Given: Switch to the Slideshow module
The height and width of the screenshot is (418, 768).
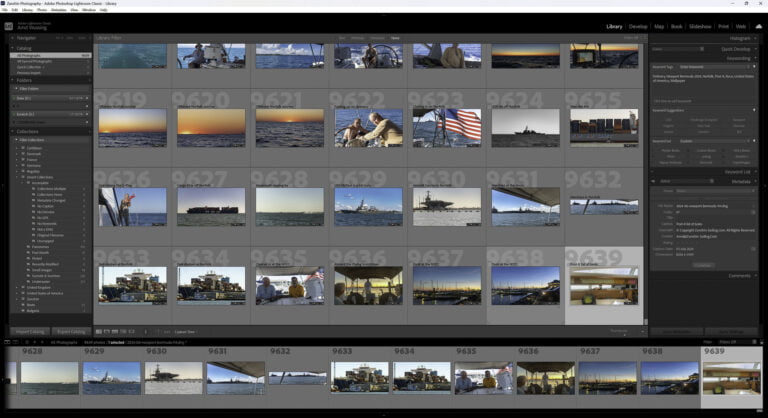Looking at the screenshot, I should 700,26.
